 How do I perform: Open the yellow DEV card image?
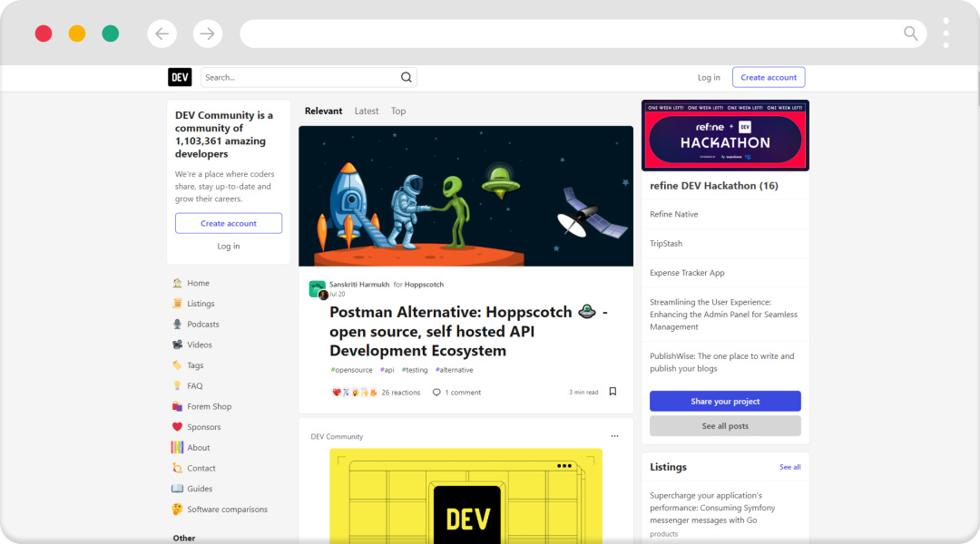click(465, 496)
